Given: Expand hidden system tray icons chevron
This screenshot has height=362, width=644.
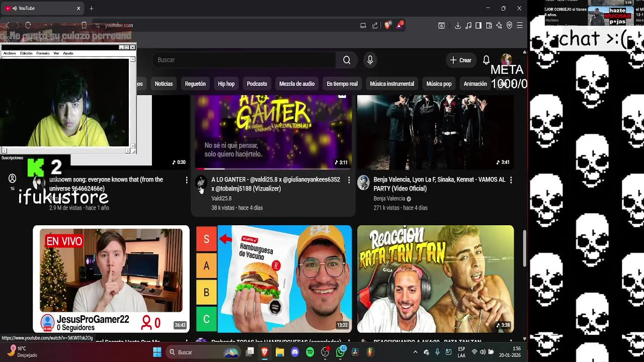Looking at the screenshot, I should [416, 352].
